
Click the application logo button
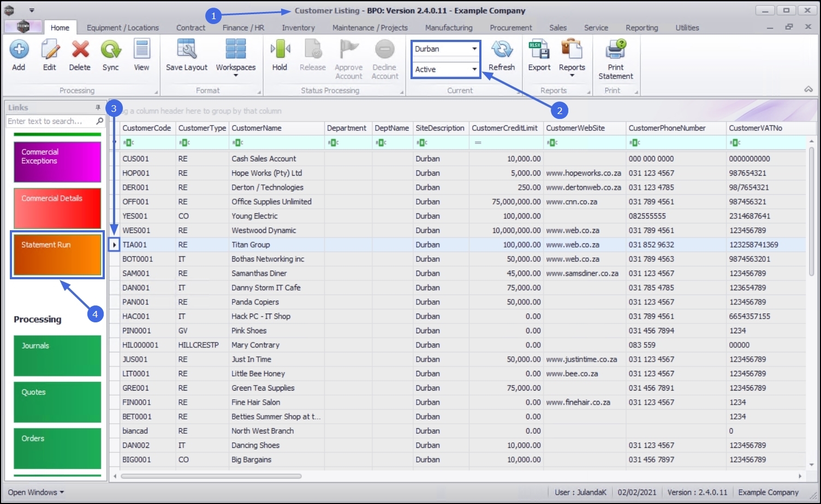pos(23,27)
